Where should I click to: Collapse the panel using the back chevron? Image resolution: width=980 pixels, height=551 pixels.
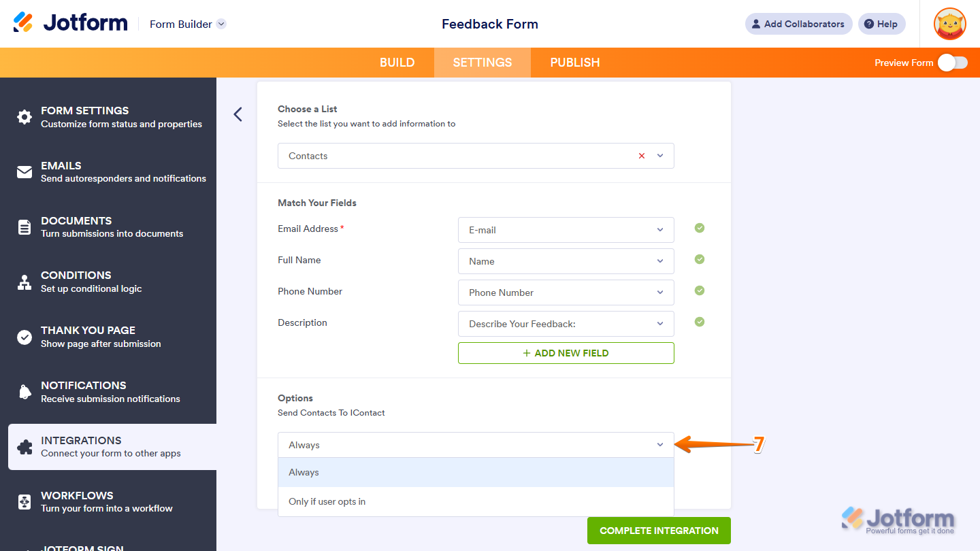238,114
